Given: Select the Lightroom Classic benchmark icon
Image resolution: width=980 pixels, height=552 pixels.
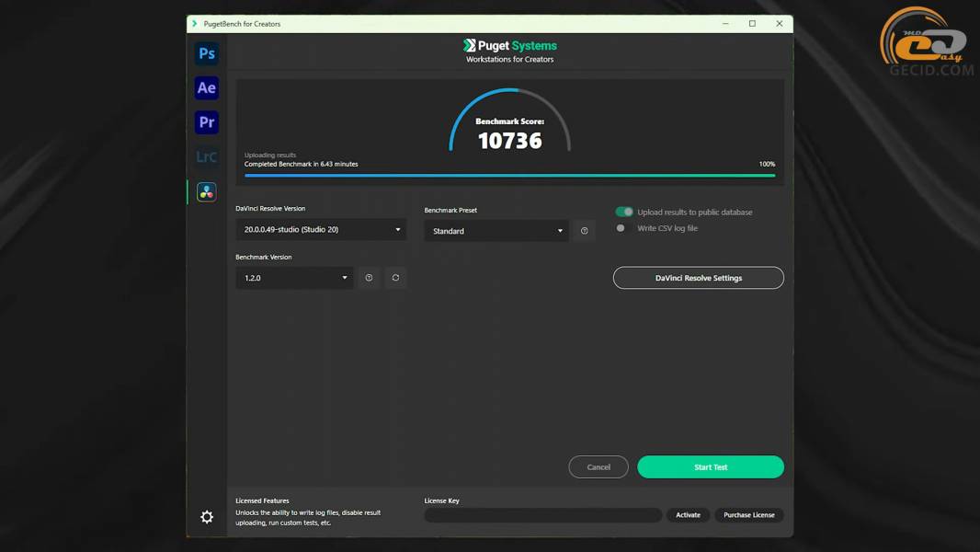Looking at the screenshot, I should (207, 157).
